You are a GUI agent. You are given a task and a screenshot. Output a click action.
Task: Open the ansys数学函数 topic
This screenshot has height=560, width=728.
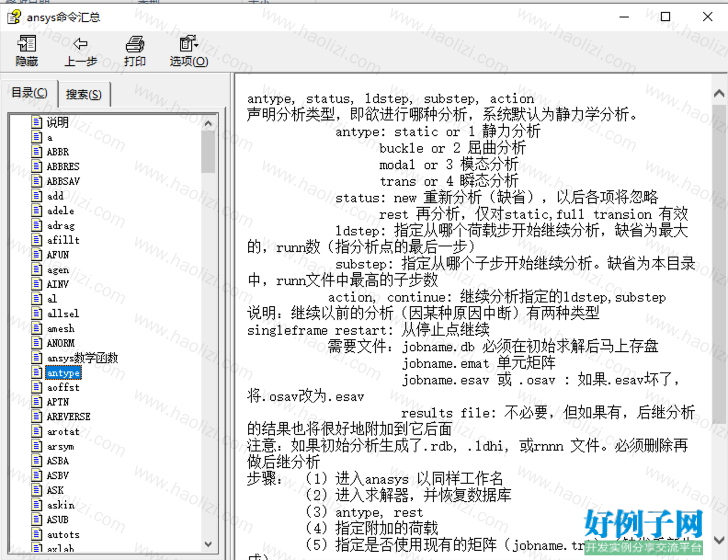pos(82,358)
